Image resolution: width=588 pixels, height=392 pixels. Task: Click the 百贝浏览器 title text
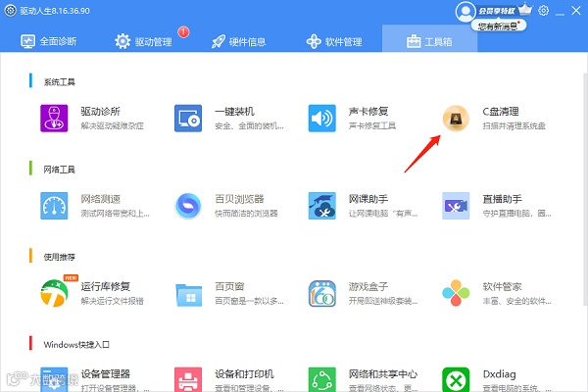[239, 199]
